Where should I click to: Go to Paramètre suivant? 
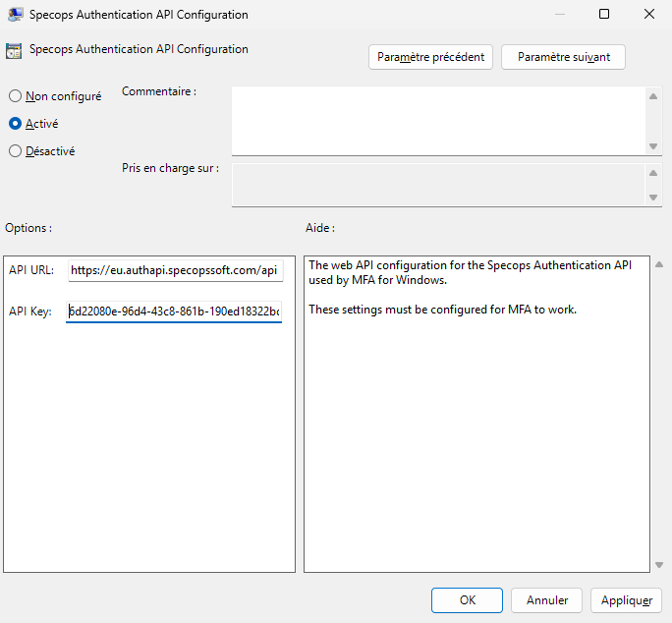tap(563, 57)
